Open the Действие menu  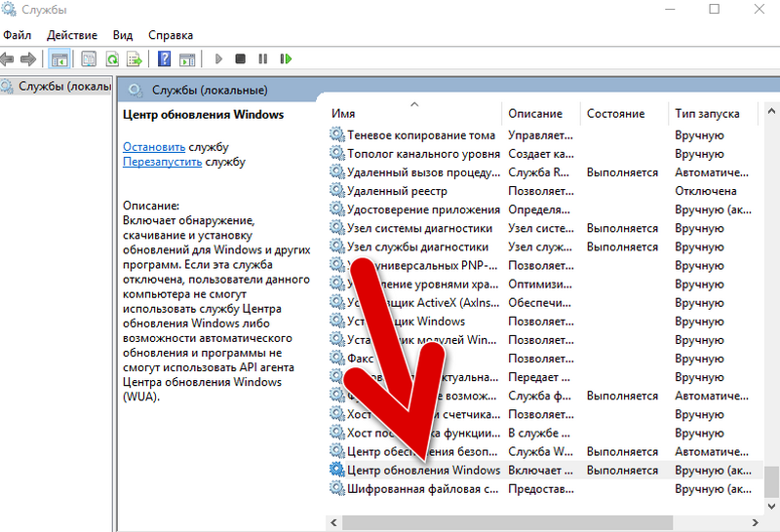(x=72, y=35)
